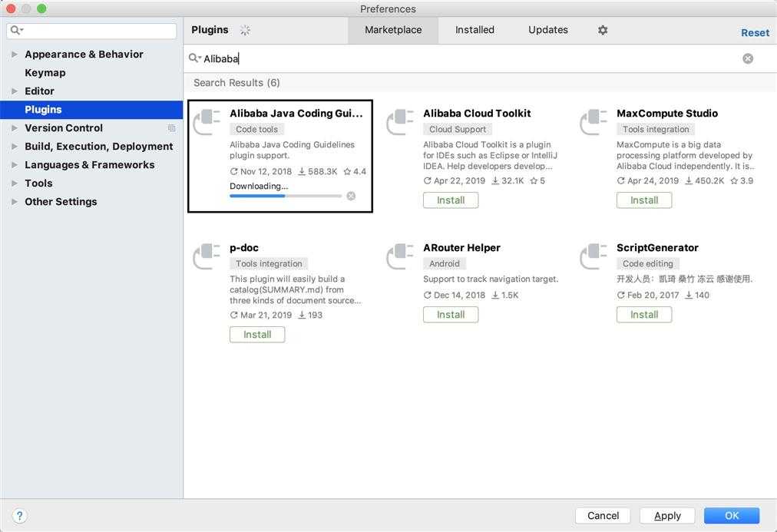Click the ARouter Helper plugin icon

400,256
